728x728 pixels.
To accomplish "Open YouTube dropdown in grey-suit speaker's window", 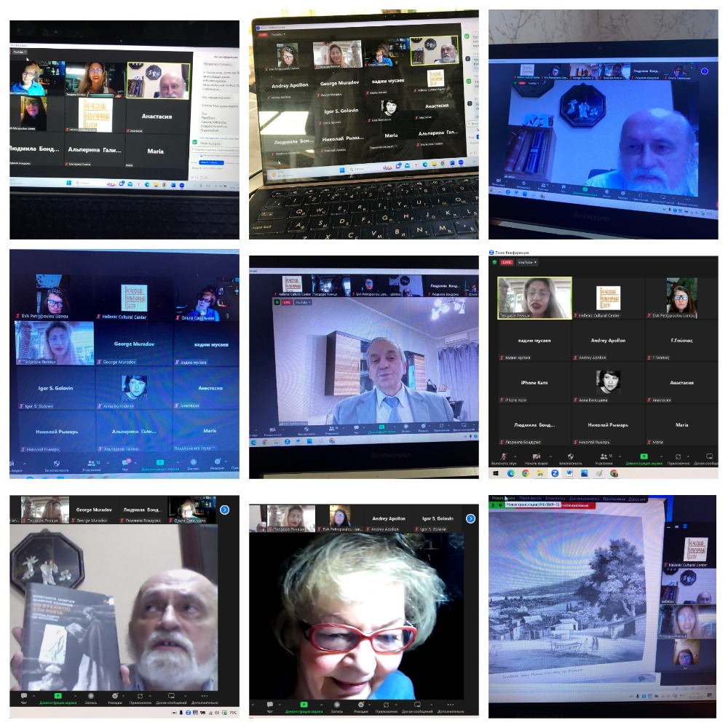I will click(x=302, y=302).
